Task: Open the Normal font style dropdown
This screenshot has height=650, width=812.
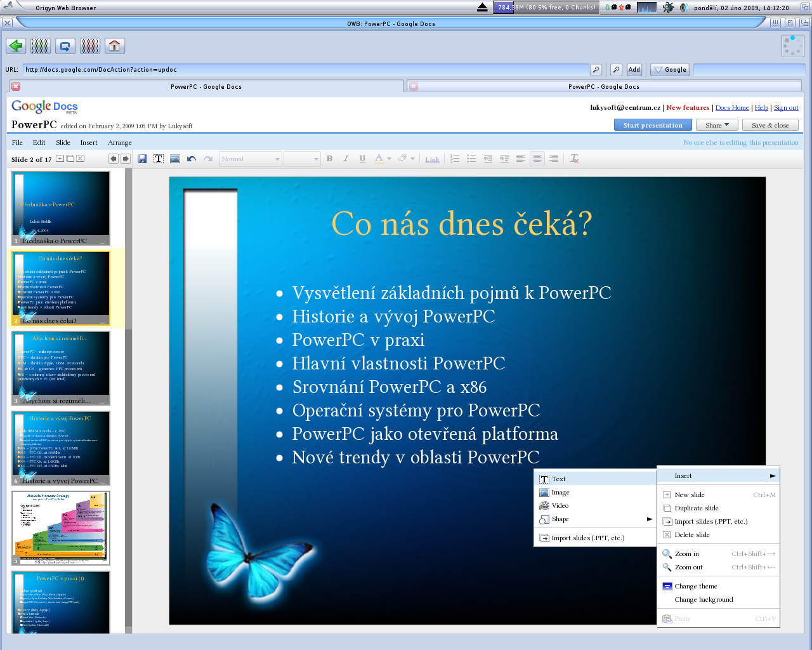Action: pos(251,159)
